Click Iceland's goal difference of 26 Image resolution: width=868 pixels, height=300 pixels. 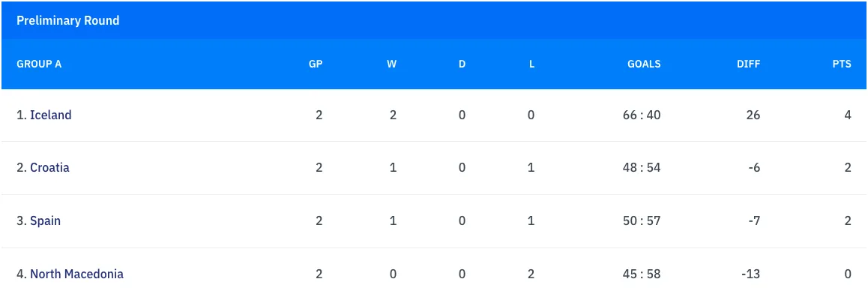point(753,115)
